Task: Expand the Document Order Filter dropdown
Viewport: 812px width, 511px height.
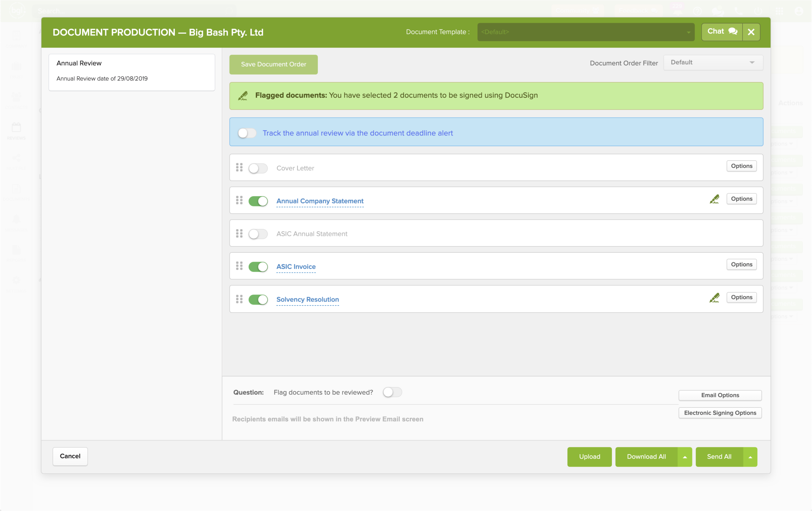Action: point(713,63)
